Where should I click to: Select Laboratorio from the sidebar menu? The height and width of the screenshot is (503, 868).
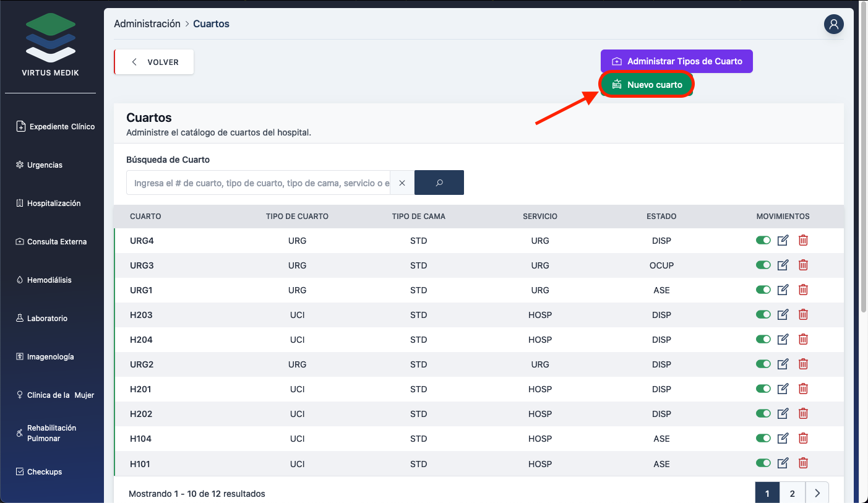47,319
